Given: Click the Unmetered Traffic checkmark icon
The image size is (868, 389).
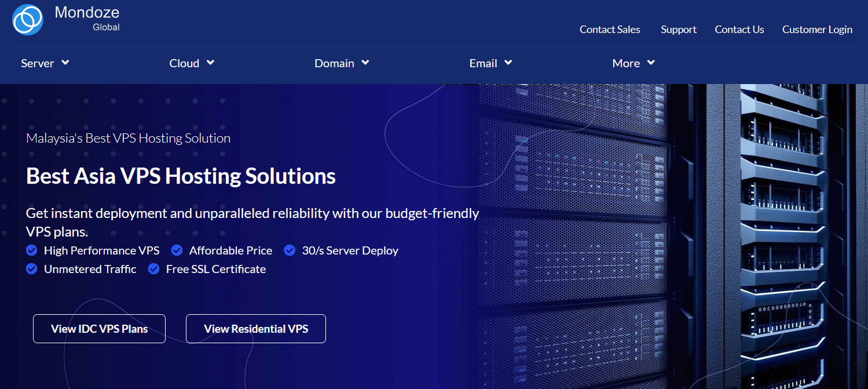Looking at the screenshot, I should click(x=32, y=269).
